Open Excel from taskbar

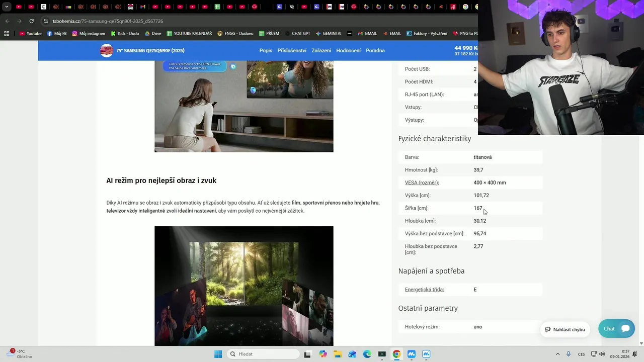382,354
